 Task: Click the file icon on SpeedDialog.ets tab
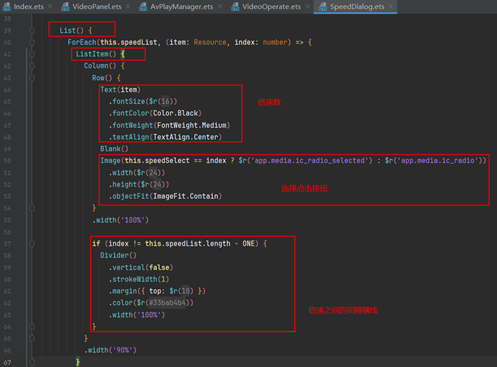point(323,6)
